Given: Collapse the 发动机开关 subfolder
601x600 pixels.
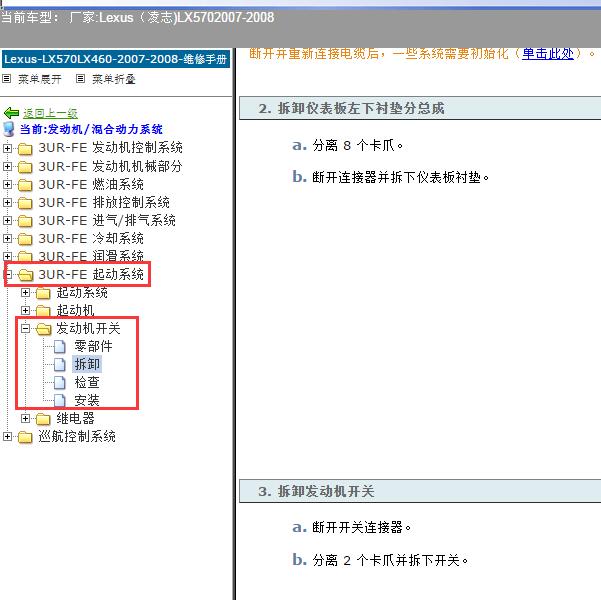Looking at the screenshot, I should pos(25,329).
